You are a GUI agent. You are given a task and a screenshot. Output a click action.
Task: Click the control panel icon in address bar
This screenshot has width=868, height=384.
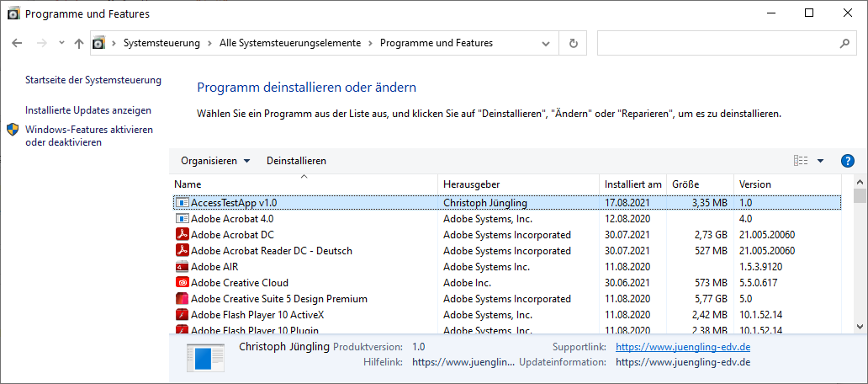click(98, 43)
